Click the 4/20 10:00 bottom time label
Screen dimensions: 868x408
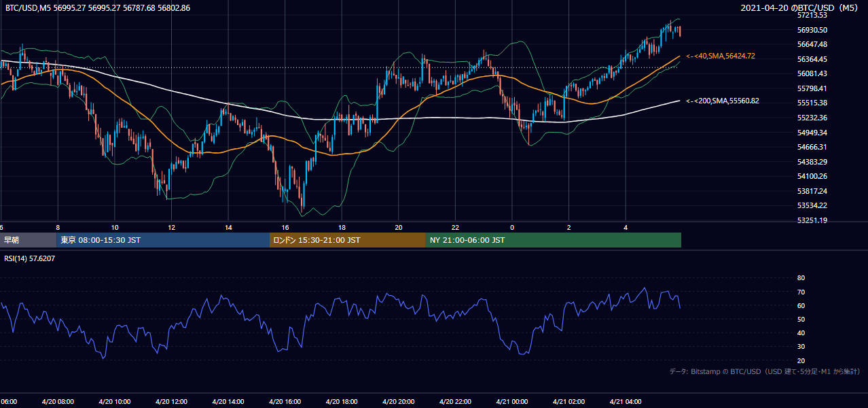(115, 402)
